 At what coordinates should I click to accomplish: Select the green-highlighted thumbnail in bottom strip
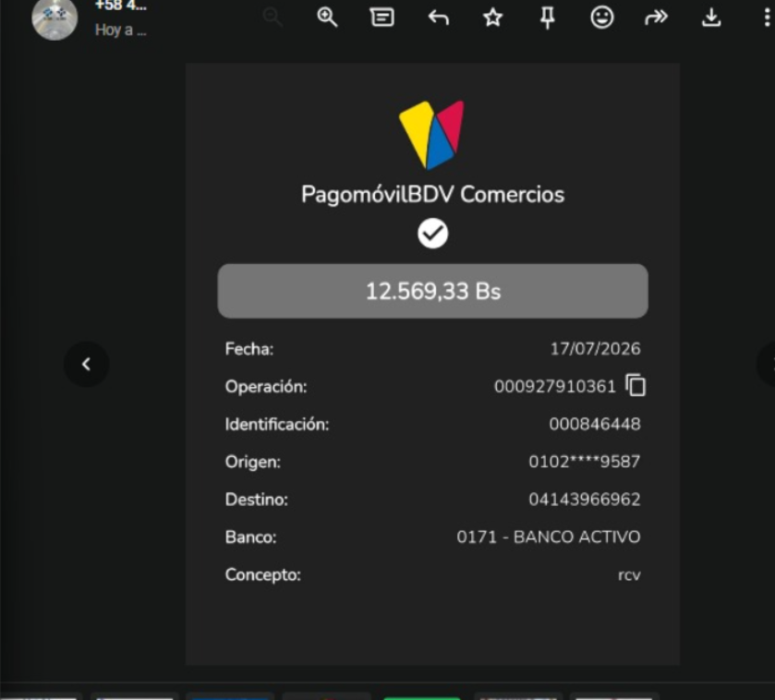(421, 697)
